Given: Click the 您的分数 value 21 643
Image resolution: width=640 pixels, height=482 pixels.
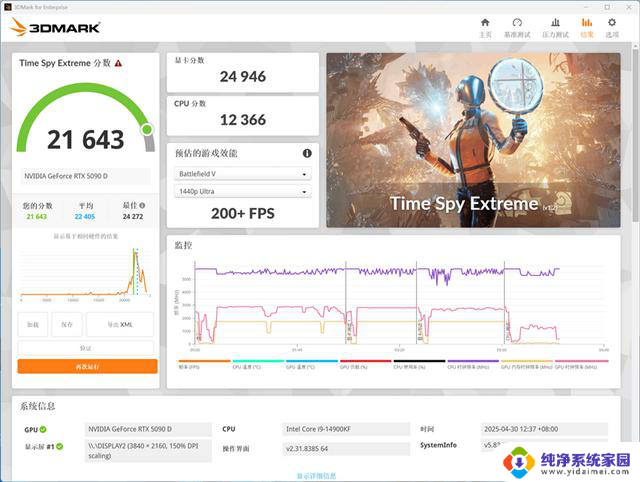Looking at the screenshot, I should coord(37,217).
